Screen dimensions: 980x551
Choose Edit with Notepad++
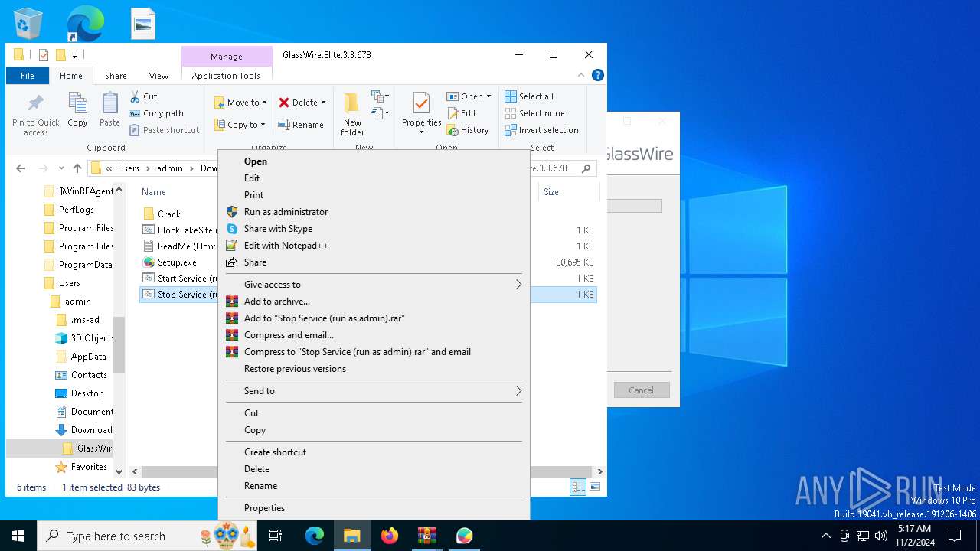374,246
